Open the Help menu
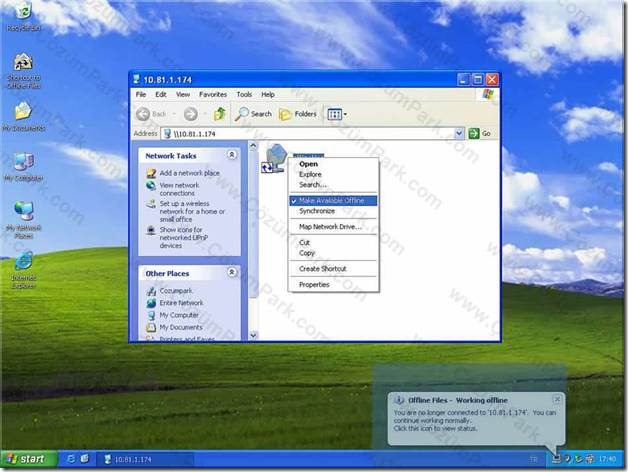The height and width of the screenshot is (472, 628). click(x=268, y=95)
